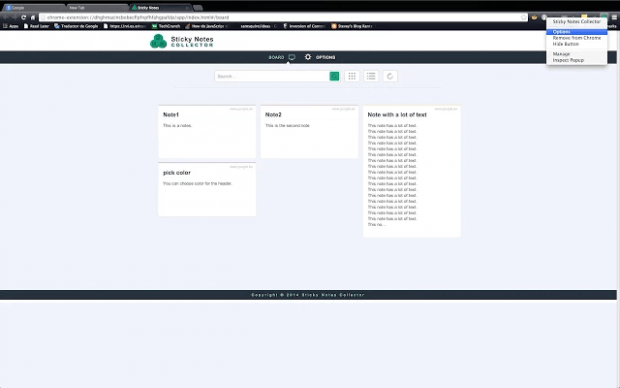Viewport: 620px width, 388px height.
Task: Select Manage in the context menu
Action: (x=577, y=54)
